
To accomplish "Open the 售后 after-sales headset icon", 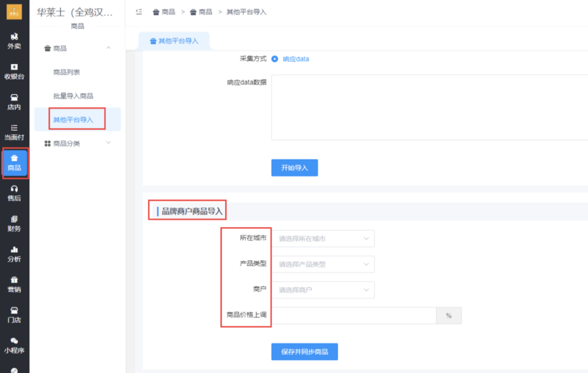I will point(14,193).
